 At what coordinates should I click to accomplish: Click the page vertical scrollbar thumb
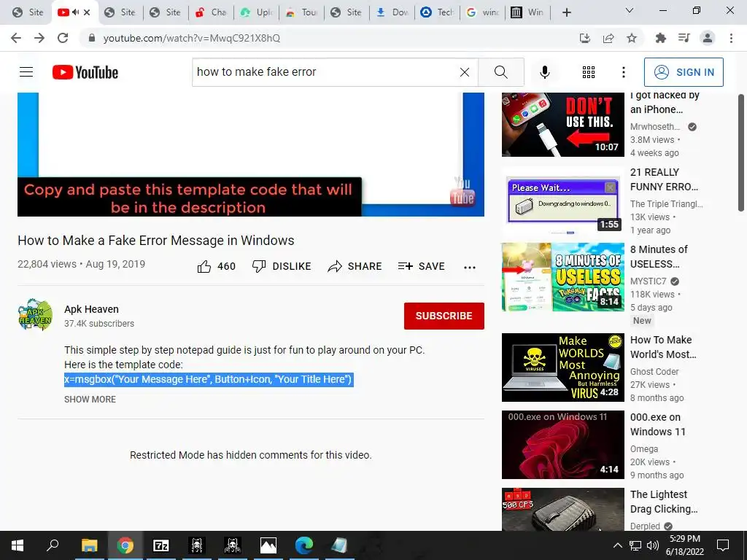pyautogui.click(x=741, y=152)
